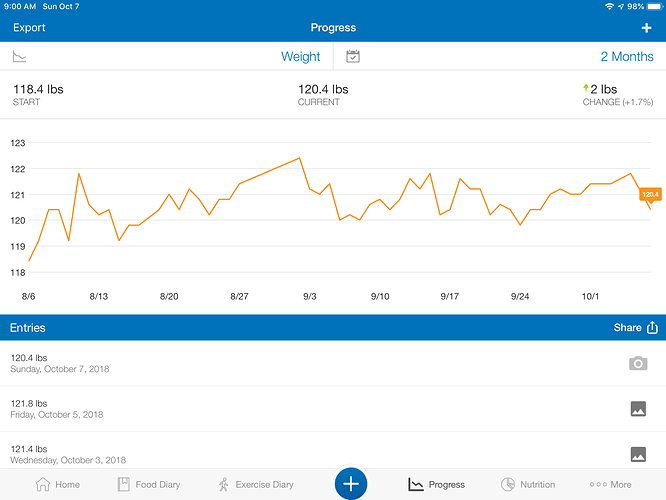The height and width of the screenshot is (500, 666).
Task: Open the Nutrition tab
Action: (x=528, y=484)
